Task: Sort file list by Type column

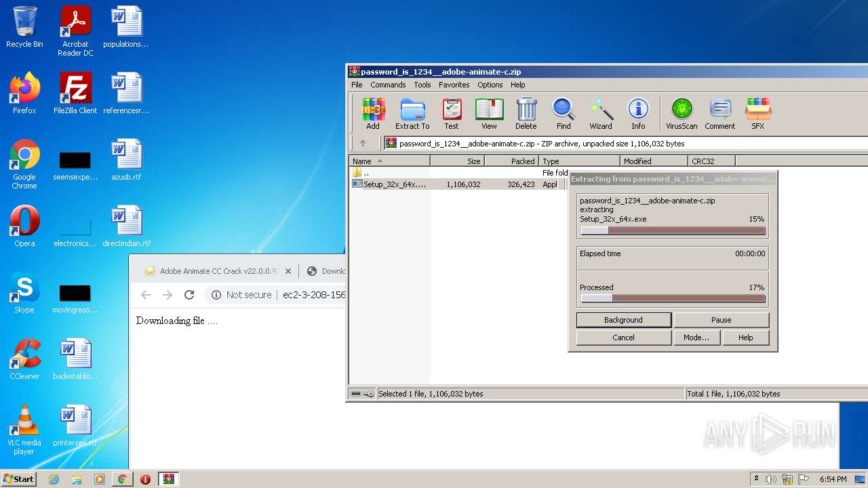Action: click(x=579, y=161)
